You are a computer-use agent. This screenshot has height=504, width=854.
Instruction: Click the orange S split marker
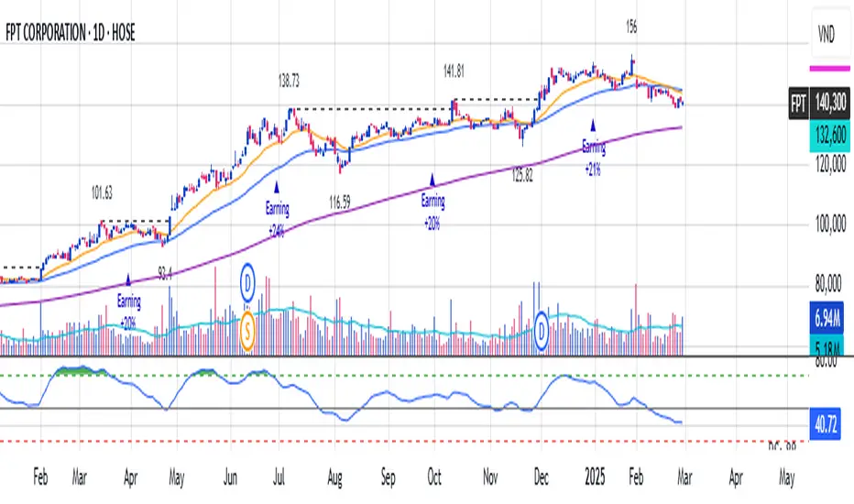tap(247, 330)
